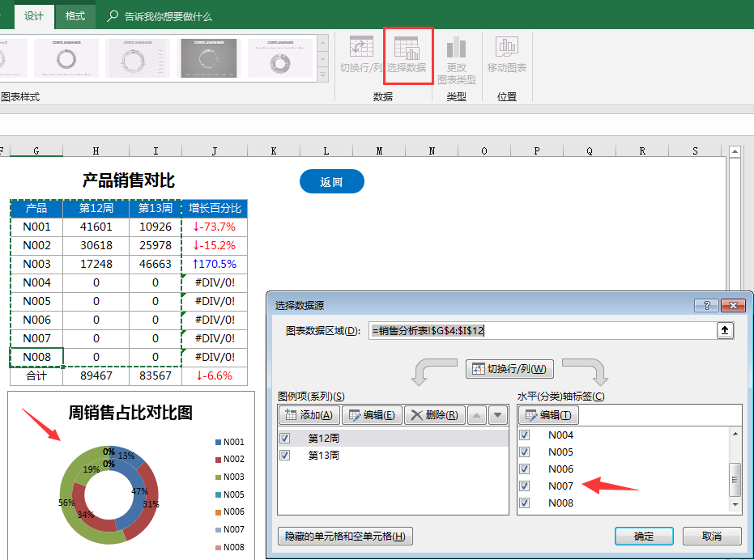Viewport: 754px width, 560px height.
Task: Click the N008 product cell
Action: point(36,357)
